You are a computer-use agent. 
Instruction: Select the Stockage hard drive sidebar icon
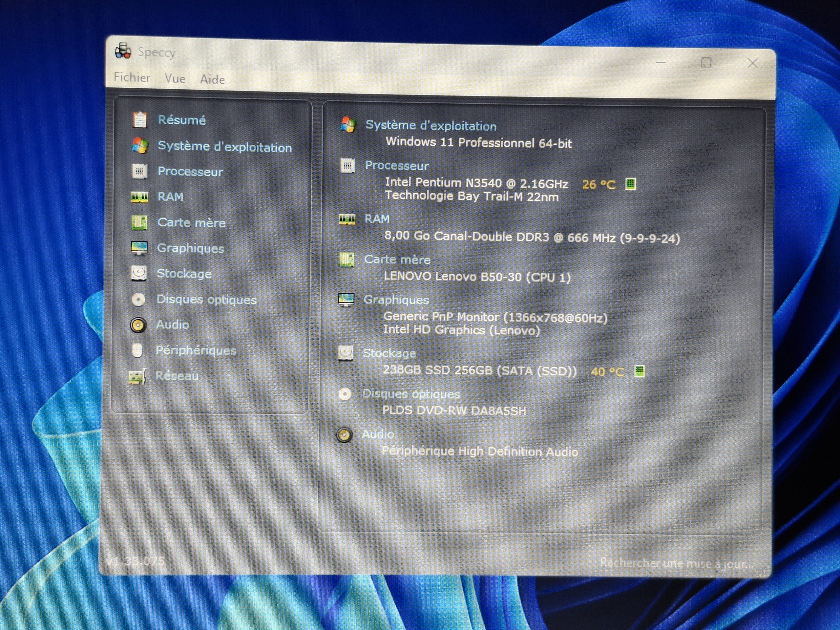click(138, 273)
